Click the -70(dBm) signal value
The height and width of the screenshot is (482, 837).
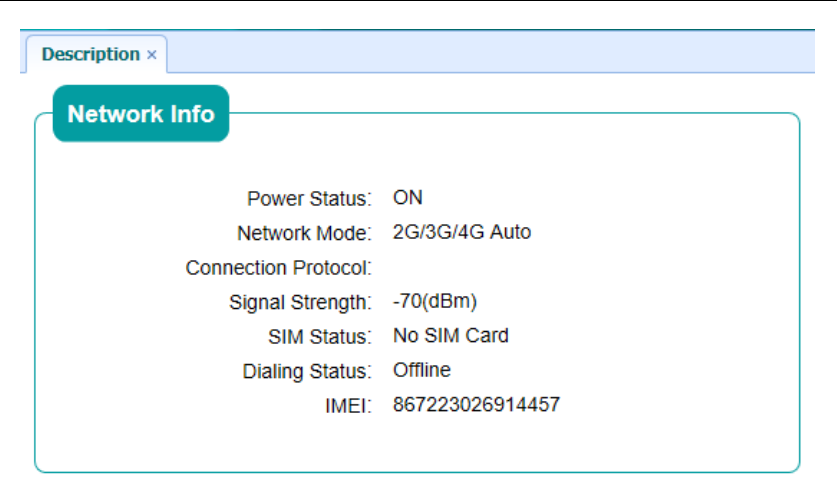pos(435,301)
